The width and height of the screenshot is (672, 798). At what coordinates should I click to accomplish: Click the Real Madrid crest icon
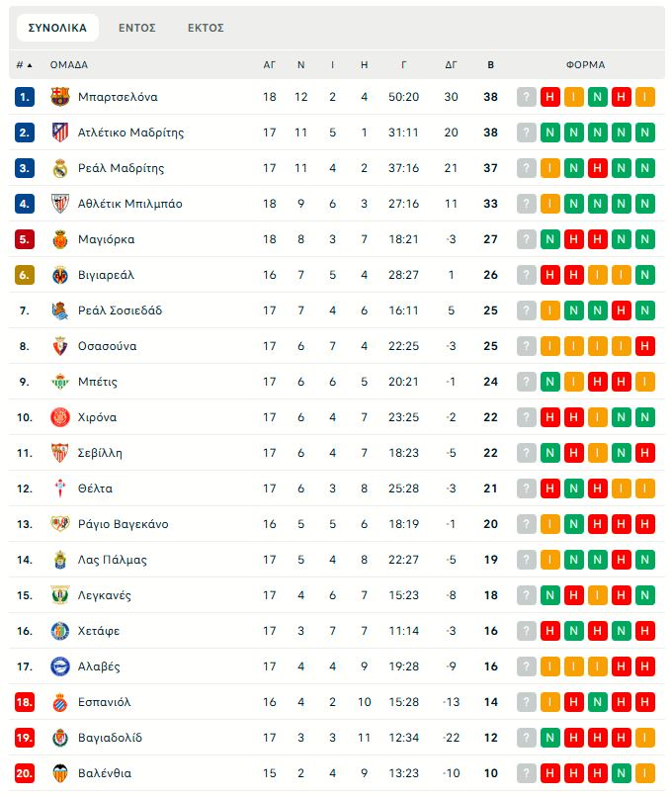tap(60, 168)
